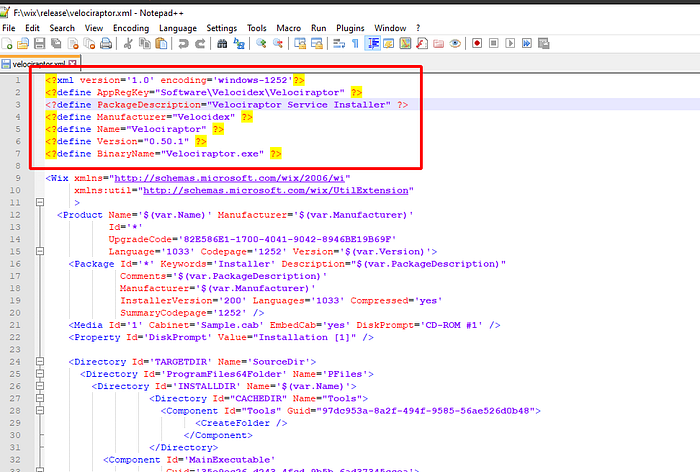Create a new document with the New icon
This screenshot has height=472, width=700.
click(x=8, y=44)
